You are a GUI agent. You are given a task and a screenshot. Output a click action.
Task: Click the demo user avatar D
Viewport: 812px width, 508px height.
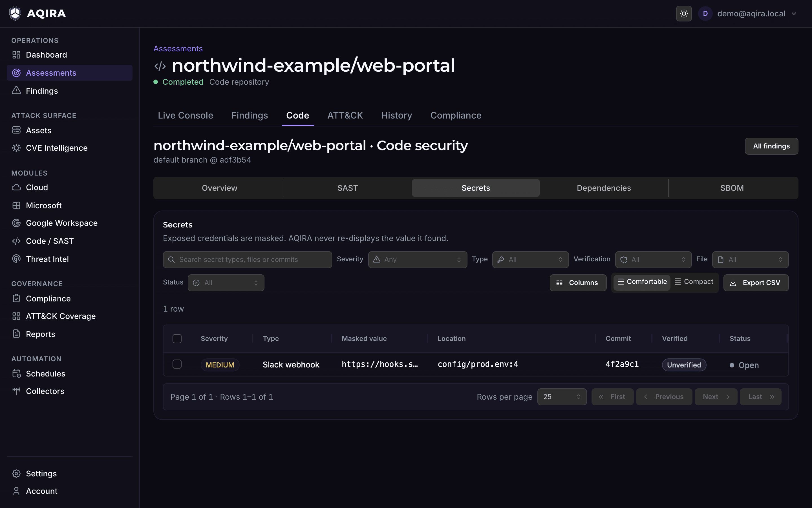point(705,14)
